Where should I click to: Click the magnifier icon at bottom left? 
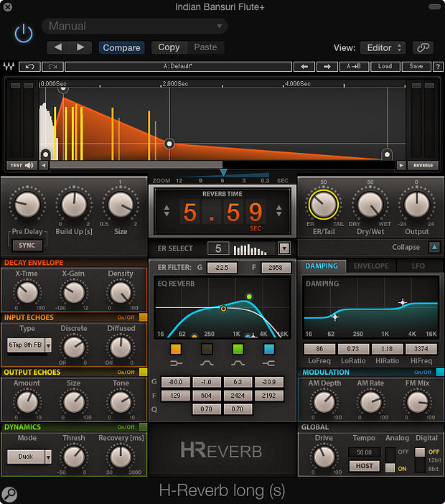(x=9, y=494)
